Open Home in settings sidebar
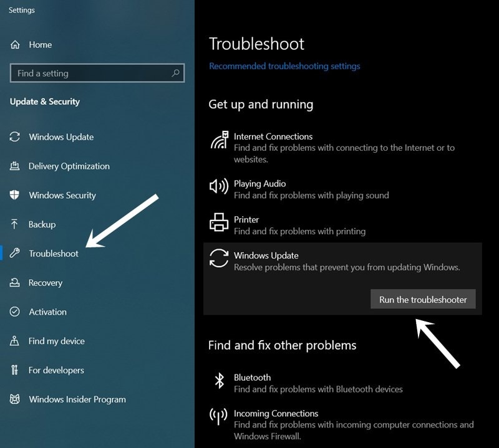The height and width of the screenshot is (448, 499). (40, 45)
